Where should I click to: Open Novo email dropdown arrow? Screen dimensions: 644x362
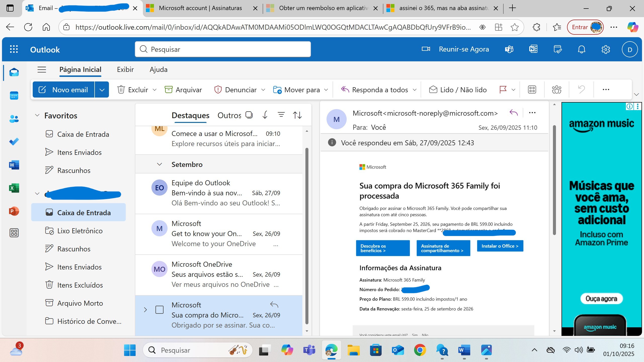point(102,90)
